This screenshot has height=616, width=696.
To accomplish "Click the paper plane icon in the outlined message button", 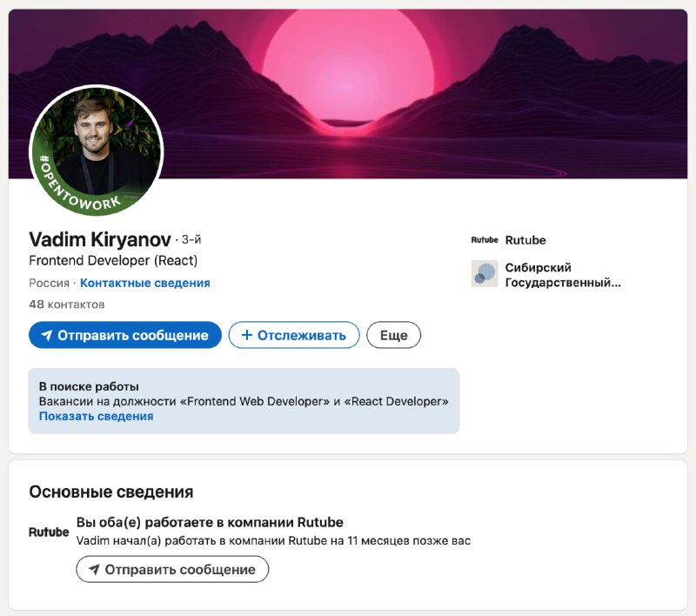I will (94, 570).
